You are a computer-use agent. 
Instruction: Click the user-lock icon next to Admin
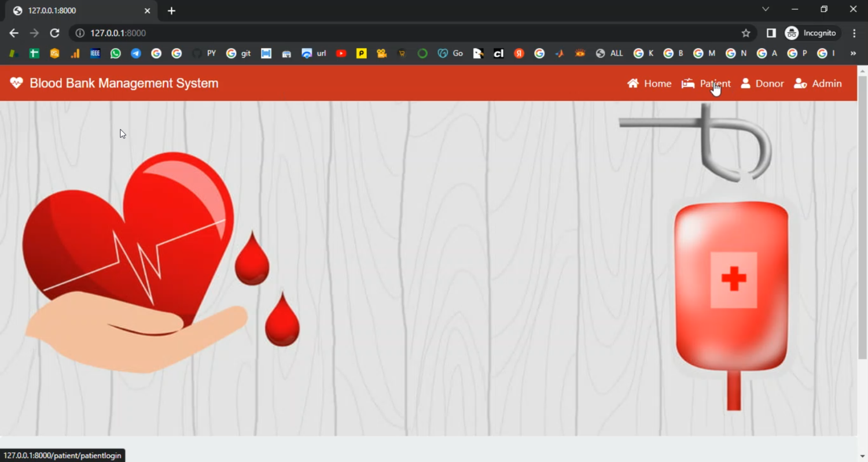800,83
